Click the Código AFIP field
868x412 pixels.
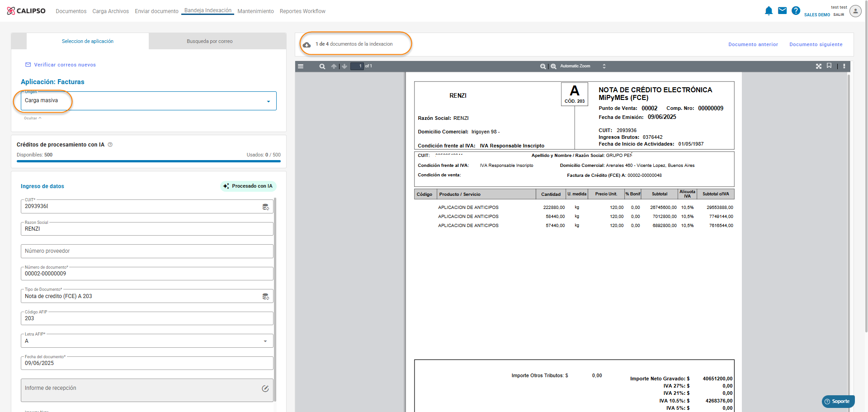click(147, 318)
